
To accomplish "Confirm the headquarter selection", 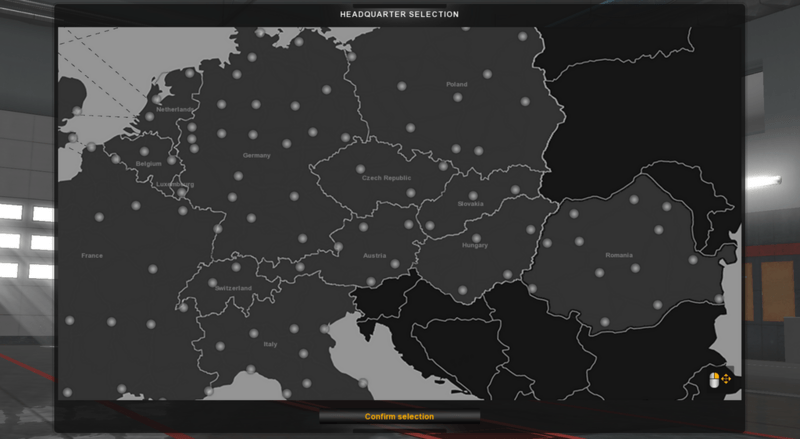I will point(399,417).
